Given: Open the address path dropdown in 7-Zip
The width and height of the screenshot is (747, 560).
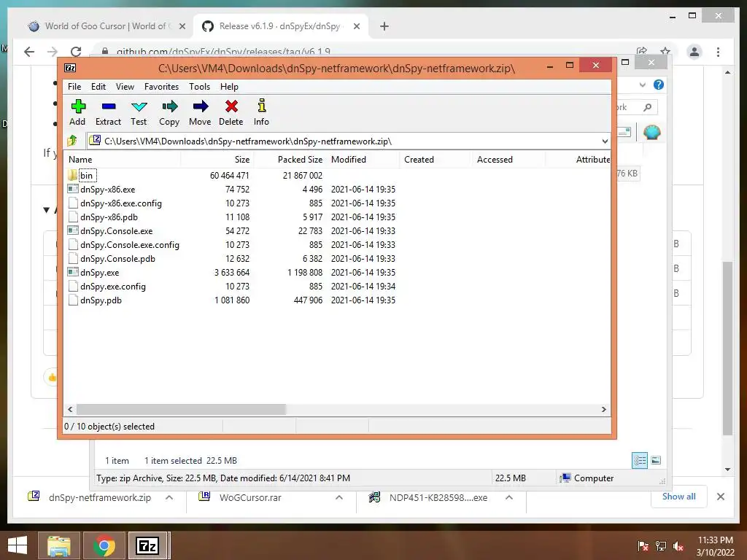Looking at the screenshot, I should (x=605, y=141).
